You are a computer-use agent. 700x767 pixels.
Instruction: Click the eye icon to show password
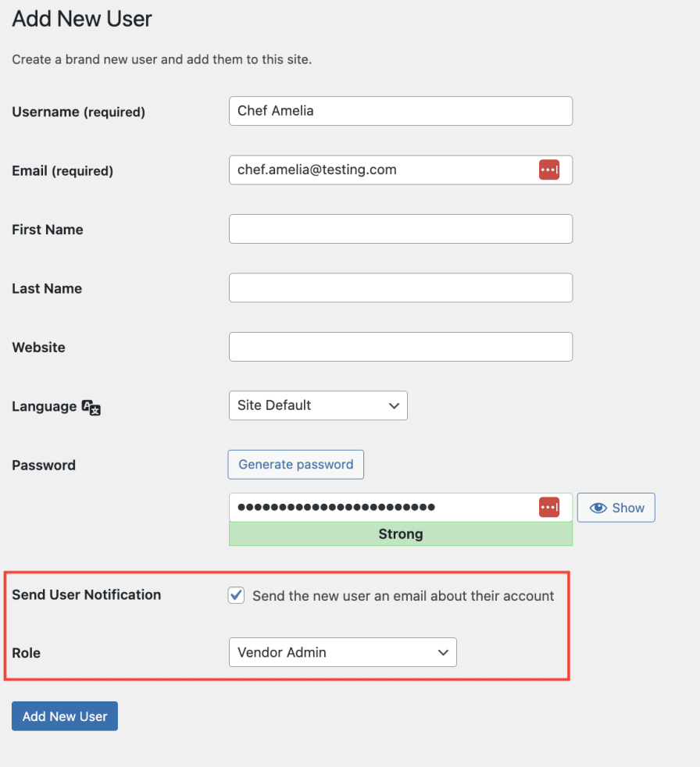(x=598, y=508)
